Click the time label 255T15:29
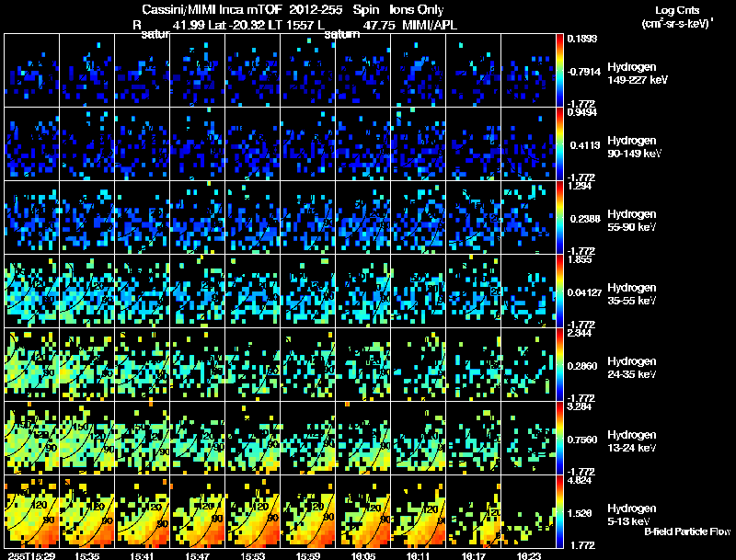The height and width of the screenshot is (560, 736). (31, 555)
